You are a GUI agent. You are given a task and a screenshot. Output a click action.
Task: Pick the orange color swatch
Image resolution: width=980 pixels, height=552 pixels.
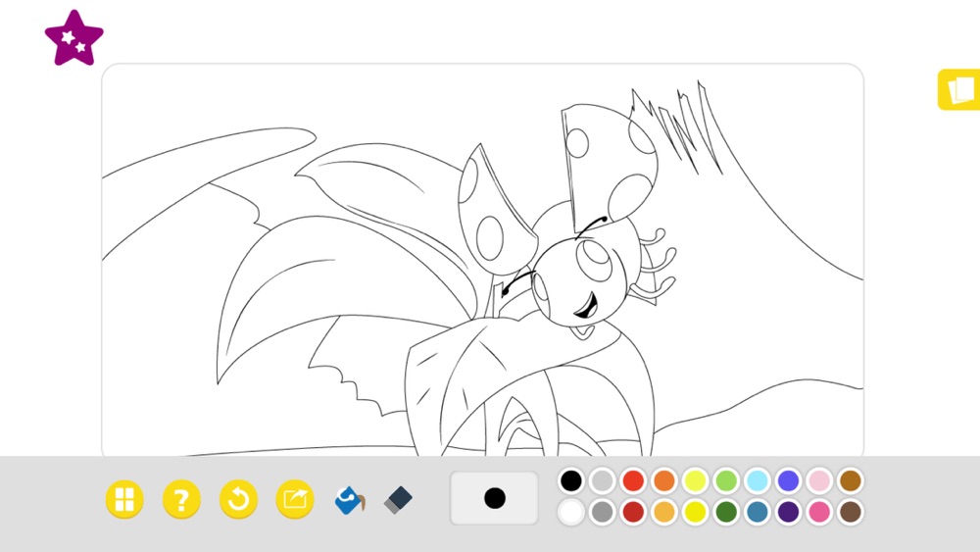tap(664, 480)
